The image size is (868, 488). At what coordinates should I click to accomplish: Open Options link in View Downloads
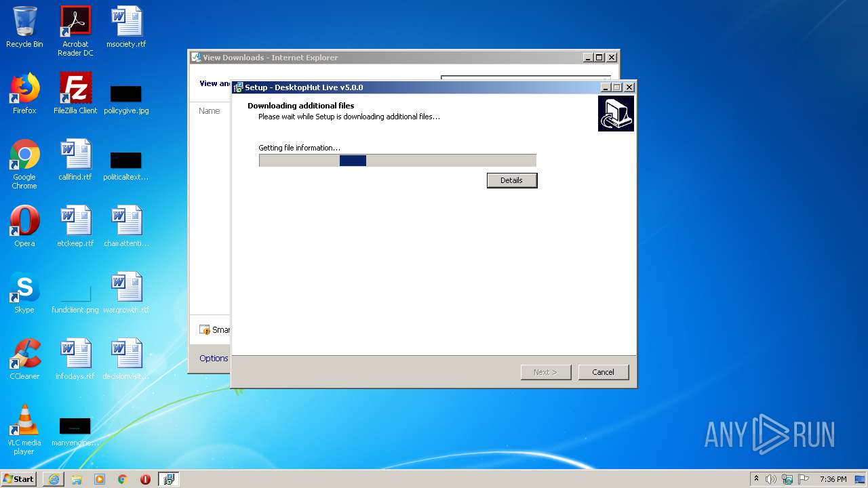coord(214,359)
